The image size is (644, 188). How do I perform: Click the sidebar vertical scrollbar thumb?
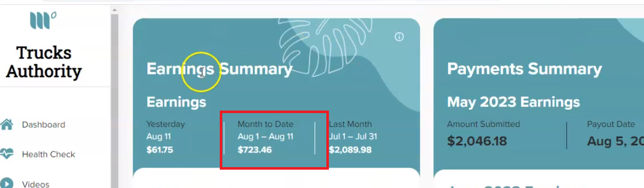(x=115, y=102)
